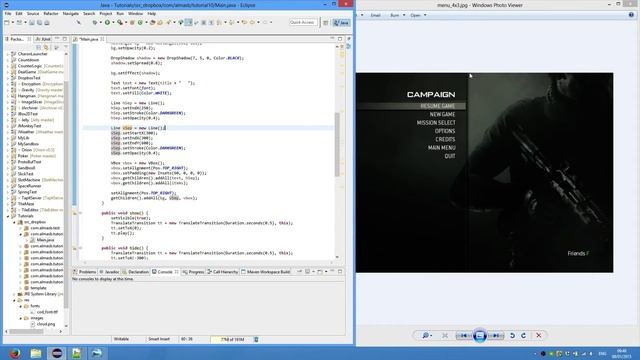Select the SpaceRunner project
The width and height of the screenshot is (640, 360).
point(30,186)
